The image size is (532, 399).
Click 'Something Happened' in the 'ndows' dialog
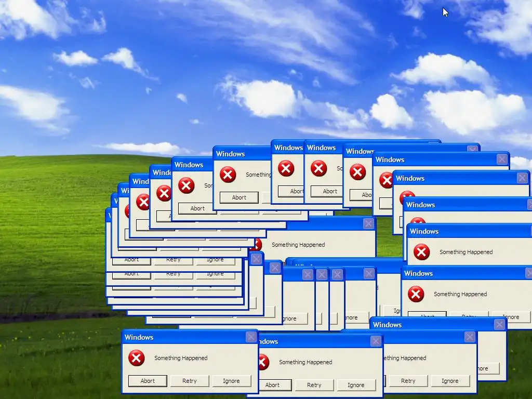click(305, 362)
